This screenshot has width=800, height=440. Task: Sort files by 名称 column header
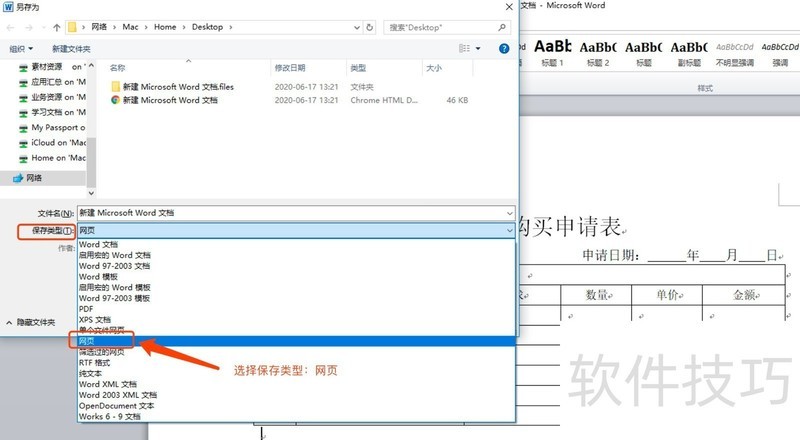click(117, 68)
